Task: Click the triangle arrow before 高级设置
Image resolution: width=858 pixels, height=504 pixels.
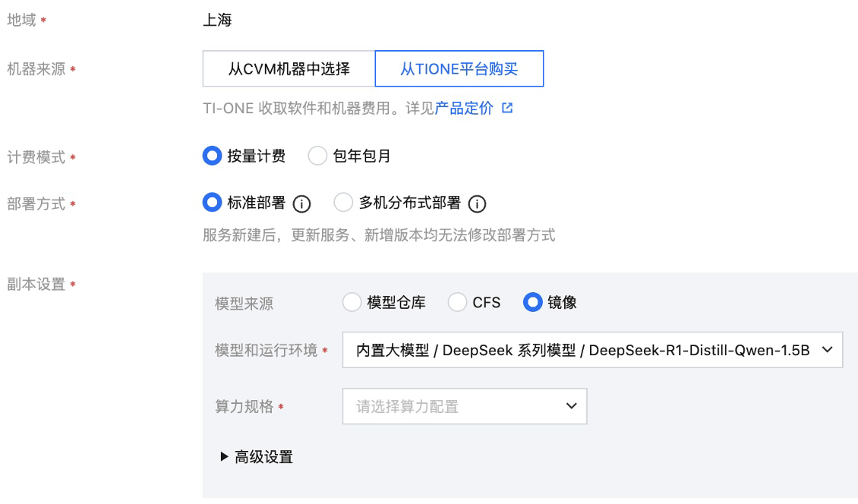Action: click(x=224, y=456)
